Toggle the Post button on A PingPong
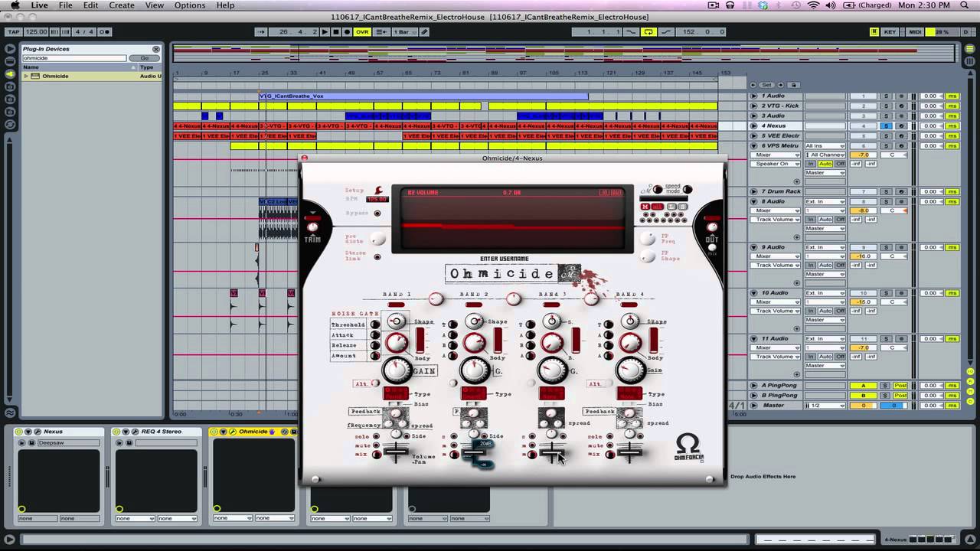Screen dimensions: 980x551 pos(900,386)
